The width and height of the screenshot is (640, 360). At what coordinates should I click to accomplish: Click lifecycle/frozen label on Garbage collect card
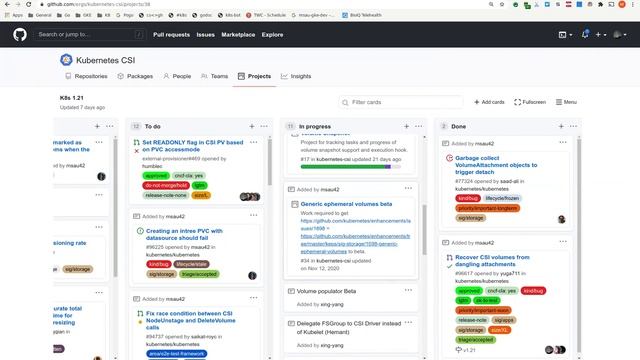(502, 198)
